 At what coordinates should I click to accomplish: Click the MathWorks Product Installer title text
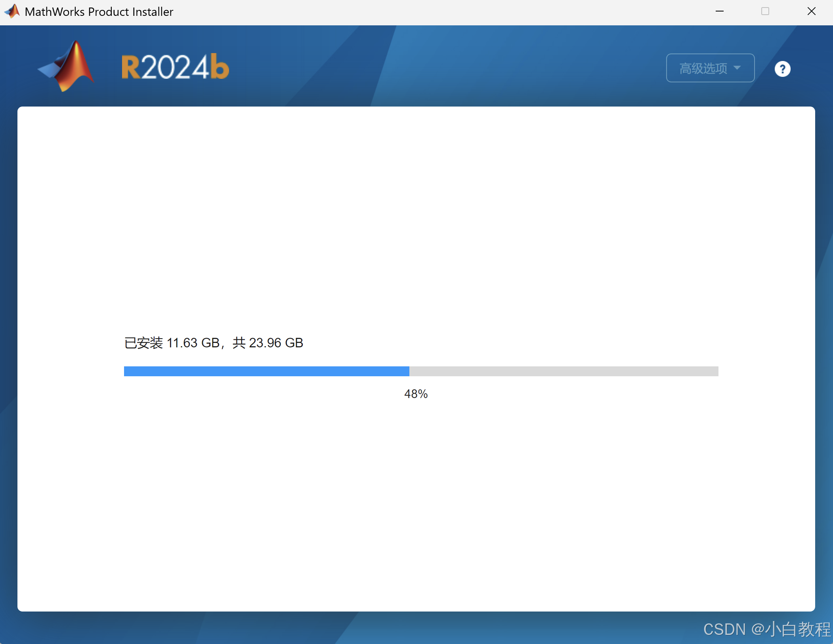[x=99, y=12]
